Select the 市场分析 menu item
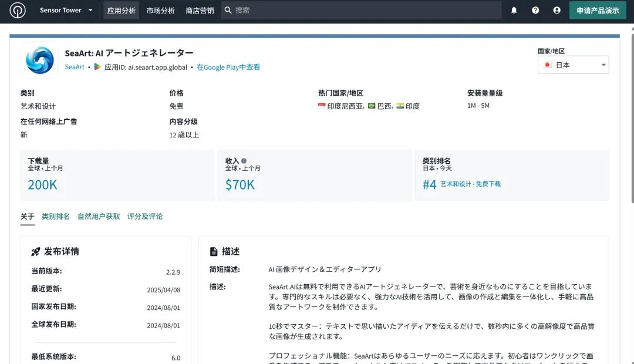The image size is (634, 364). [160, 11]
